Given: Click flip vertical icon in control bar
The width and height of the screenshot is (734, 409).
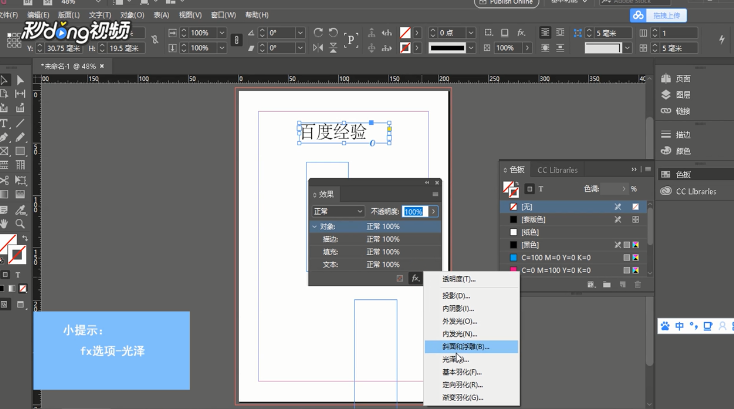Looking at the screenshot, I should 333,47.
